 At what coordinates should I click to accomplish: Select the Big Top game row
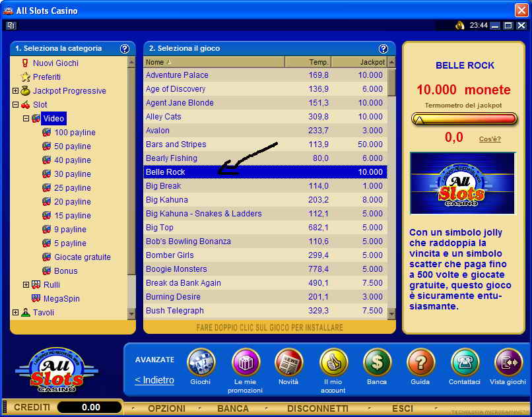(265, 228)
